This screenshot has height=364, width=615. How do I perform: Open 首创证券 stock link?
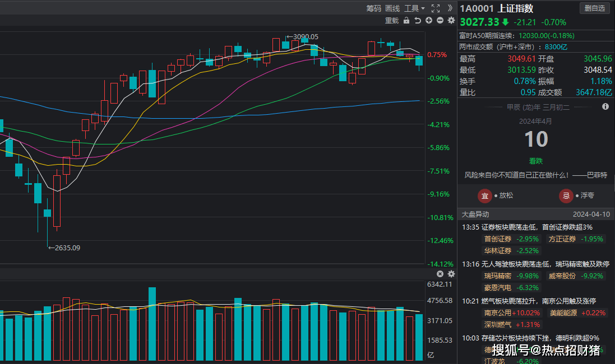click(x=498, y=239)
